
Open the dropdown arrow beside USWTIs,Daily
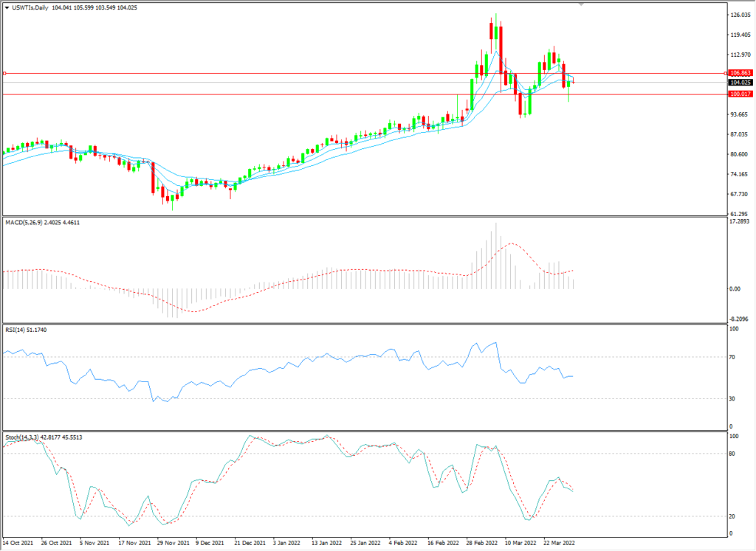pyautogui.click(x=7, y=7)
